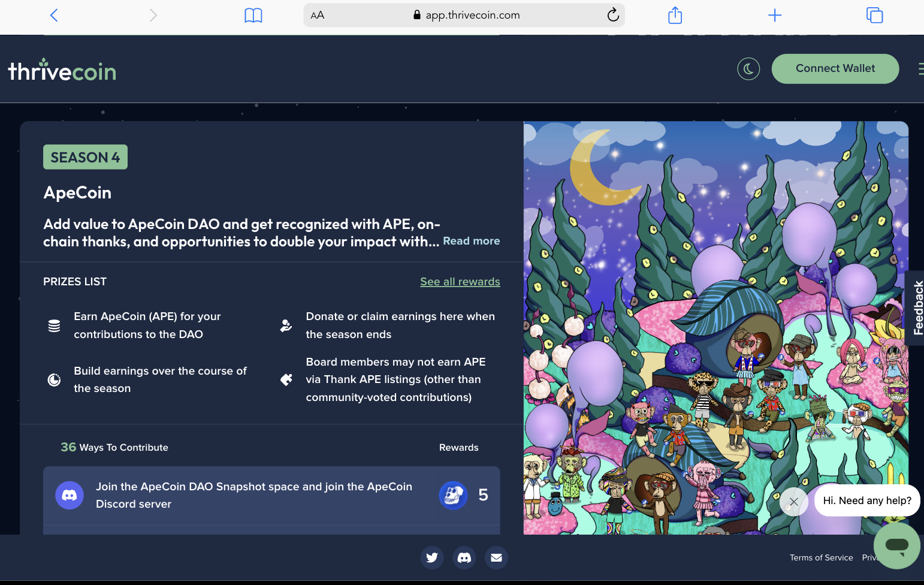
Task: Click the Rewards column header
Action: coord(459,448)
